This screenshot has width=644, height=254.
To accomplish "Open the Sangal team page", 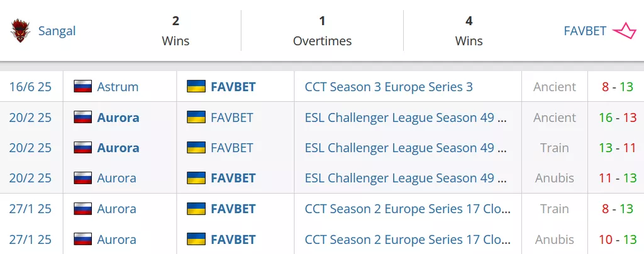I will click(x=57, y=31).
